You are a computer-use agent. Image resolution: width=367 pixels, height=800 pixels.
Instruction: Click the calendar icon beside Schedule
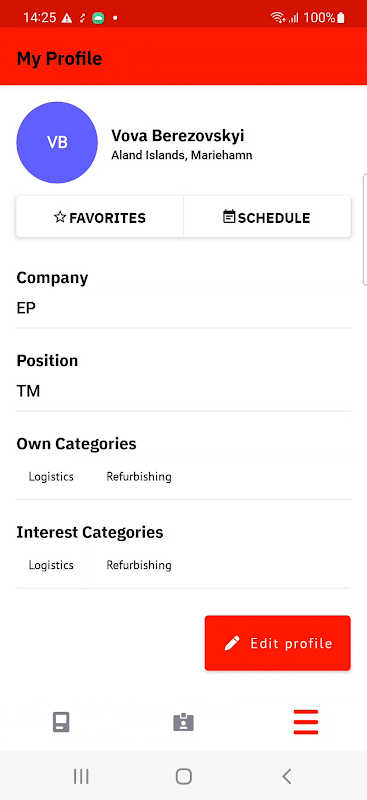click(x=229, y=217)
